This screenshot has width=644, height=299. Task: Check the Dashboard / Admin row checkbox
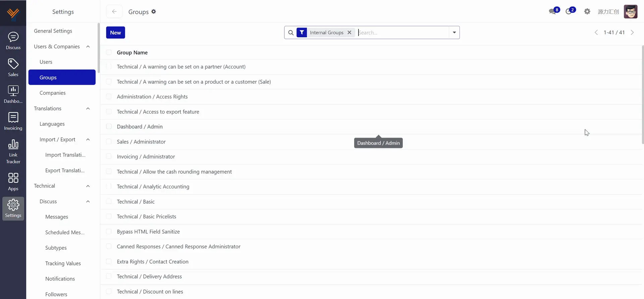click(109, 127)
